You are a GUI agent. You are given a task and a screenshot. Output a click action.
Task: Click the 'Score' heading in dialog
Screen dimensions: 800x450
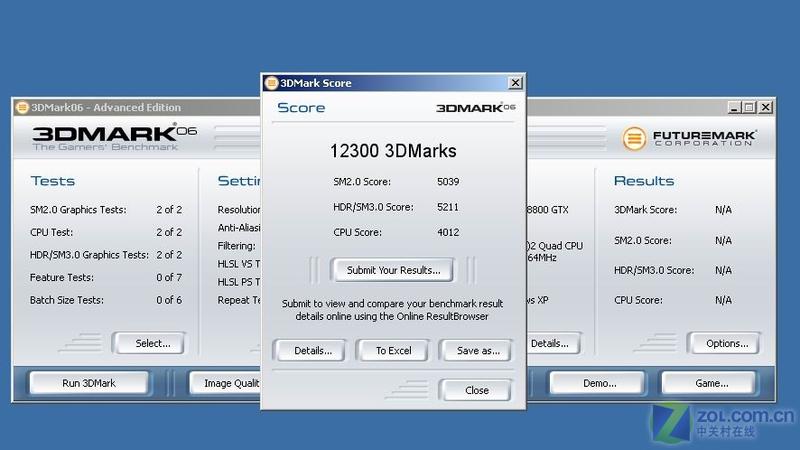[x=301, y=108]
